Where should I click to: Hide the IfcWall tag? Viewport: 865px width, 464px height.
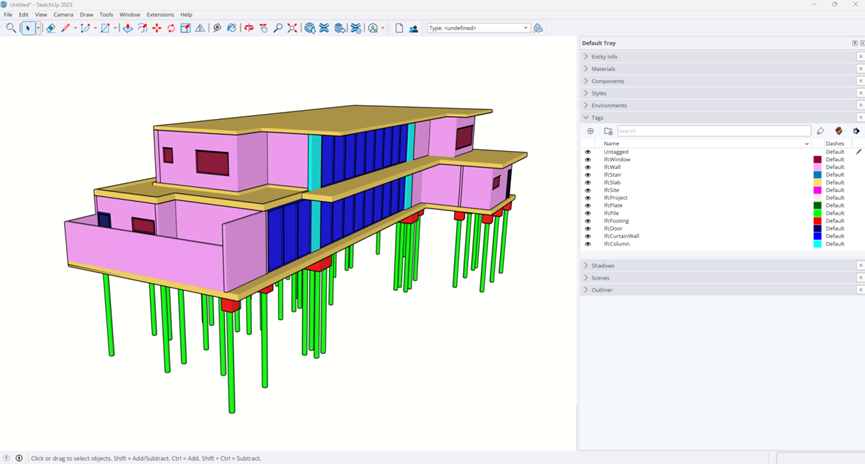pos(588,167)
